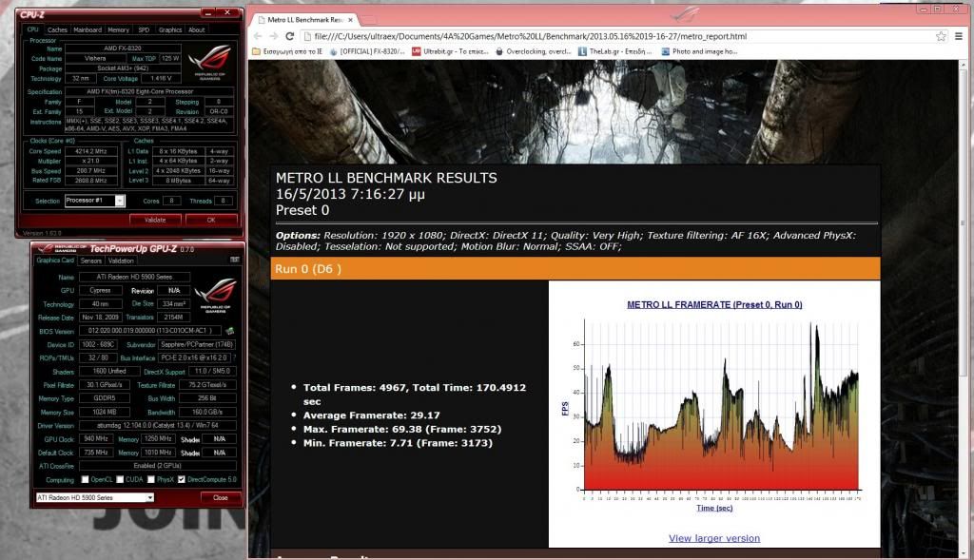
Task: Click the BIOS save chip icon in GPU-Z
Action: tap(229, 331)
